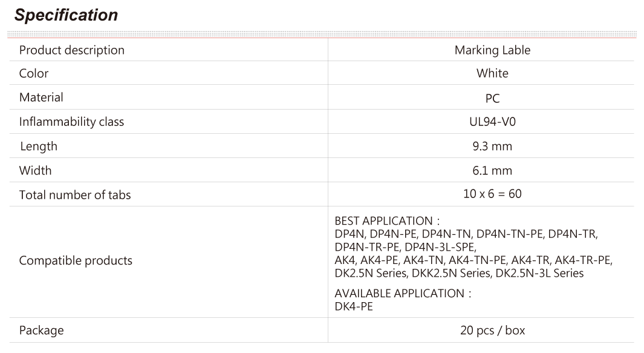
Task: Select the "Color" row label
Action: tap(34, 73)
